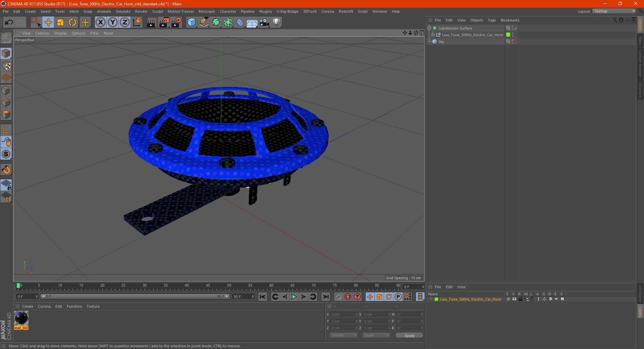Open the Content Browser side tab

pos(640,63)
